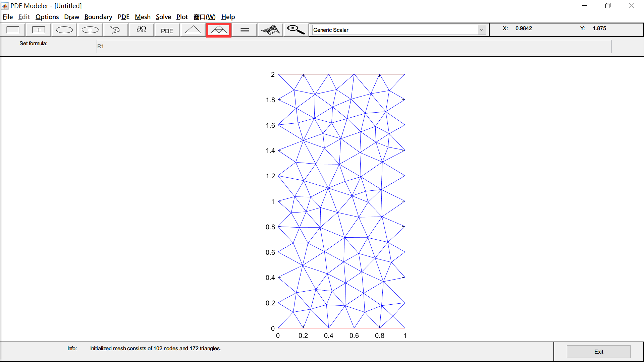Open the Mesh menu
Screen dimensions: 644x362
point(143,17)
